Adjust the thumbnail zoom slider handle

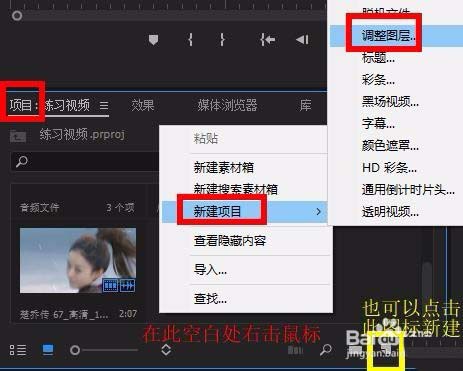coord(75,350)
